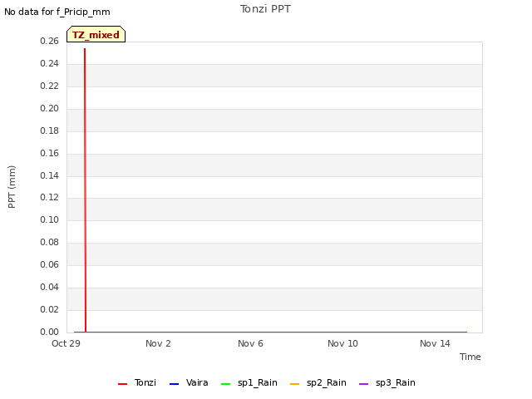
Task: Click the TZ_mixed annotation label
Action: pos(96,34)
